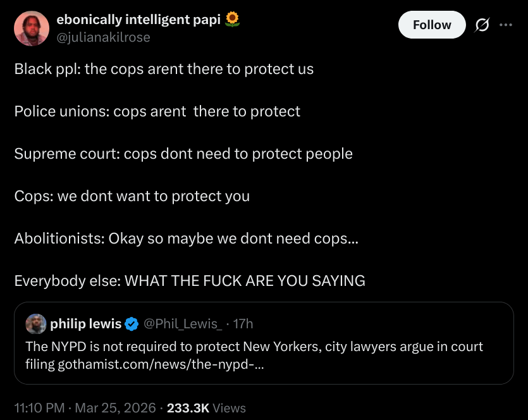
Task: Click the sunflower emoji beside the name
Action: pos(233,20)
